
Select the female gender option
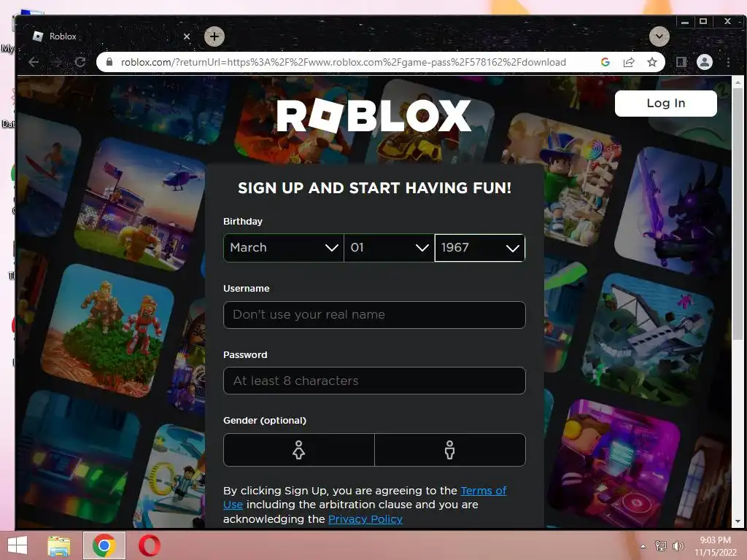point(298,449)
